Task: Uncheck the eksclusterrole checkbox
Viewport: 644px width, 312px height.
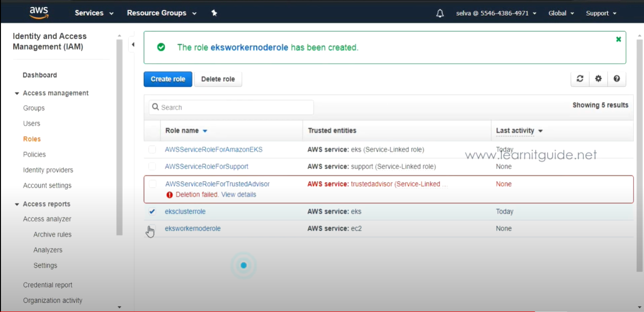Action: pos(152,211)
